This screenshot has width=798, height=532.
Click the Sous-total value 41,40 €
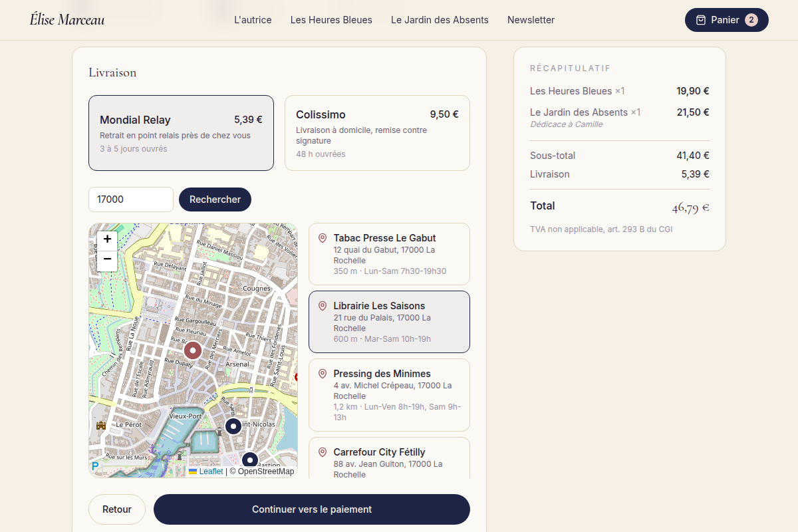(693, 156)
